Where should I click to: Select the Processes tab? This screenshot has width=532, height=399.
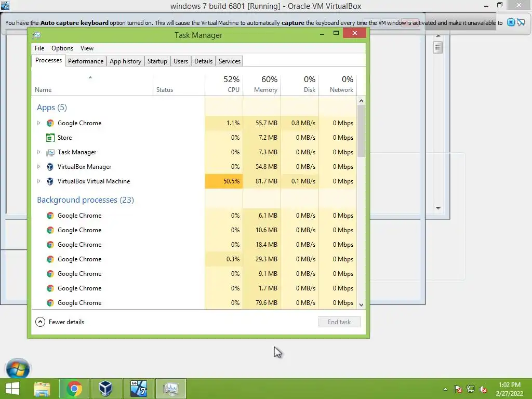click(x=48, y=60)
